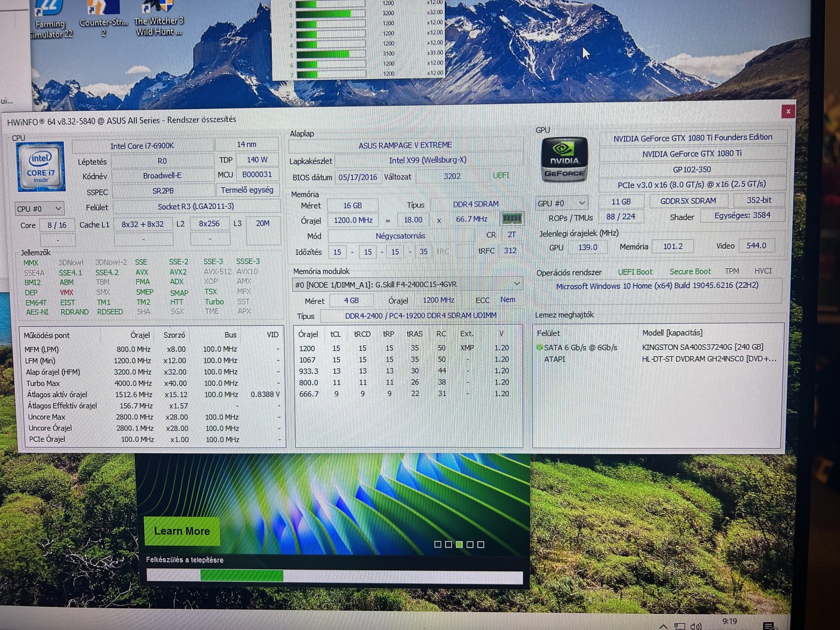Click the Video clock value 544.0
Screen dimensions: 840x630
pyautogui.click(x=756, y=246)
